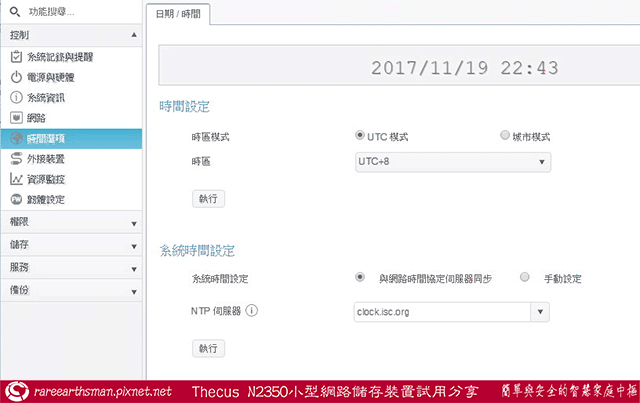The image size is (640, 403).
Task: Open the UTC+8 time zone dropdown
Action: 453,162
